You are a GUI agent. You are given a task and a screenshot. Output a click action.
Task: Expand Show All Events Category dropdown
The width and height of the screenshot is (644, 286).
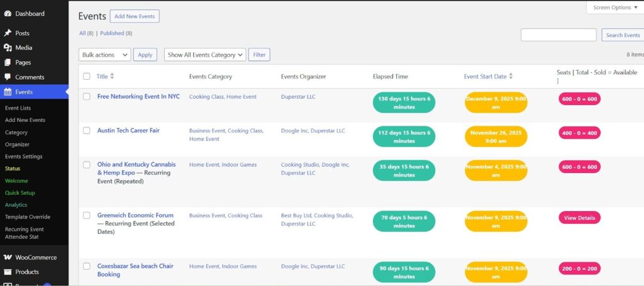[x=204, y=55]
